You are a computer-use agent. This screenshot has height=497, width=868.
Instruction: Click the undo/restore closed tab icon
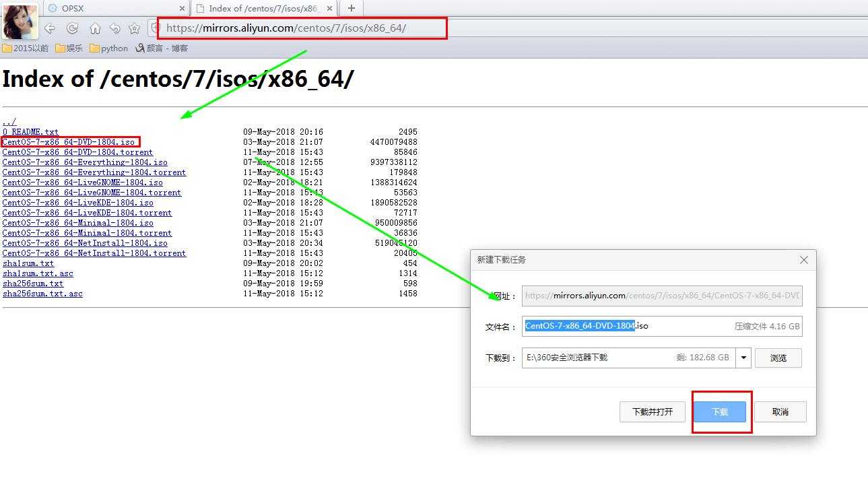(x=114, y=28)
